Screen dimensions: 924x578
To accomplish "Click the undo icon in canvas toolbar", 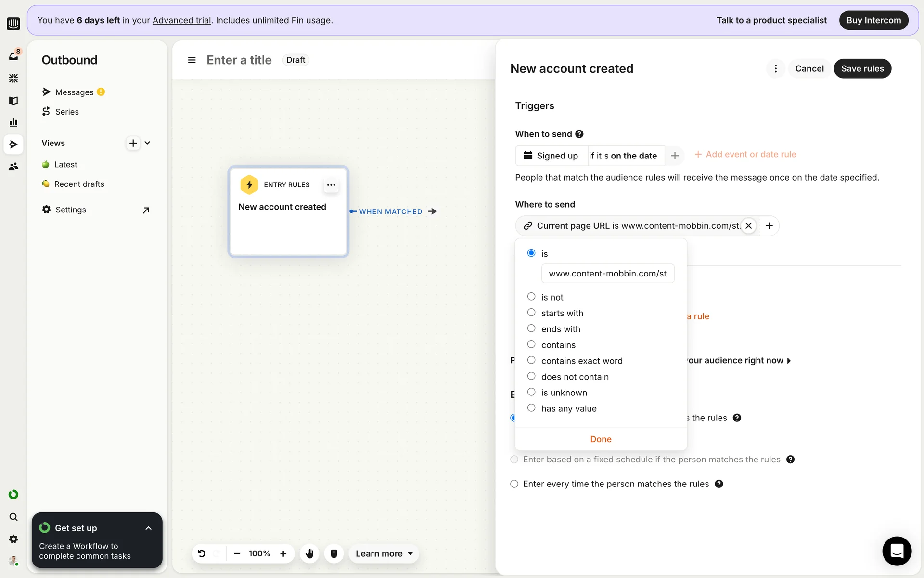I will pyautogui.click(x=202, y=553).
